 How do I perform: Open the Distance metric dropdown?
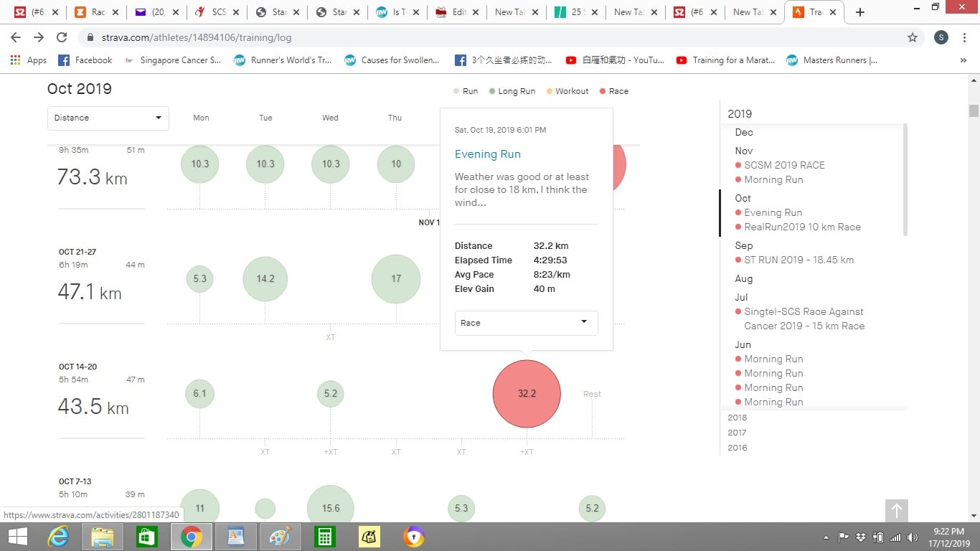point(108,118)
